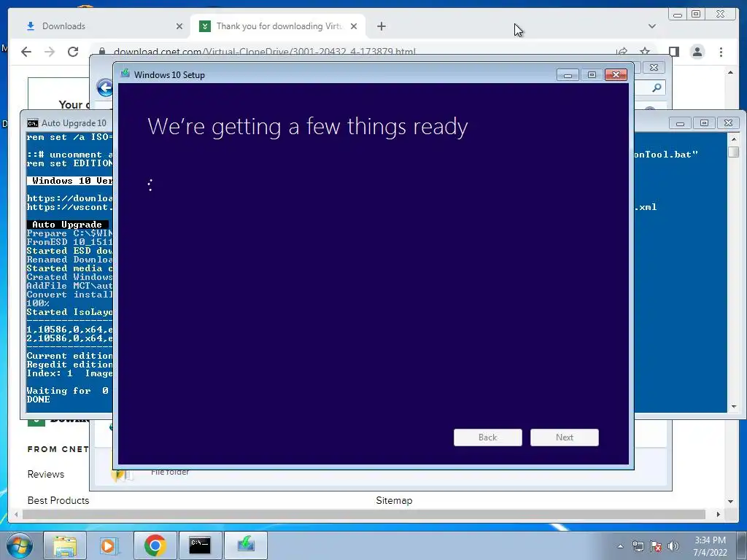747x560 pixels.
Task: Open the Chrome three-dot menu
Action: coord(721,52)
